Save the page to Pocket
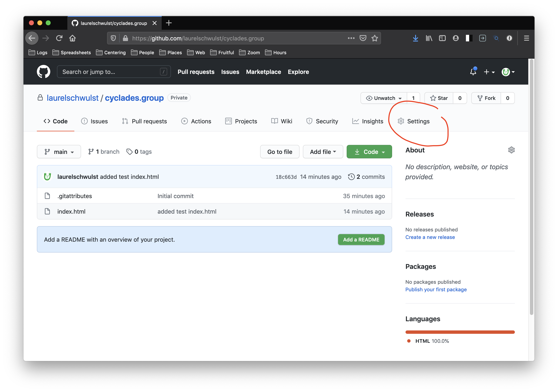 click(x=363, y=38)
